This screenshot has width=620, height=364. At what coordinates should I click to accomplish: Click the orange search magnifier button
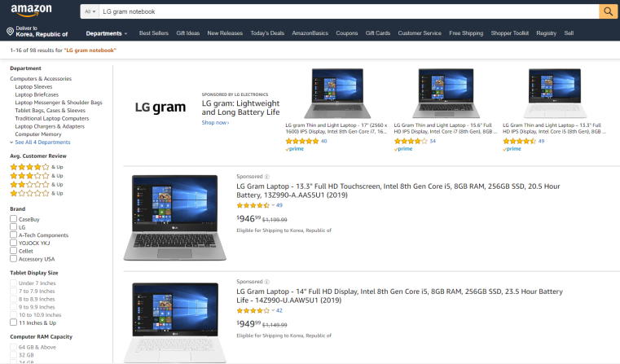coord(608,11)
